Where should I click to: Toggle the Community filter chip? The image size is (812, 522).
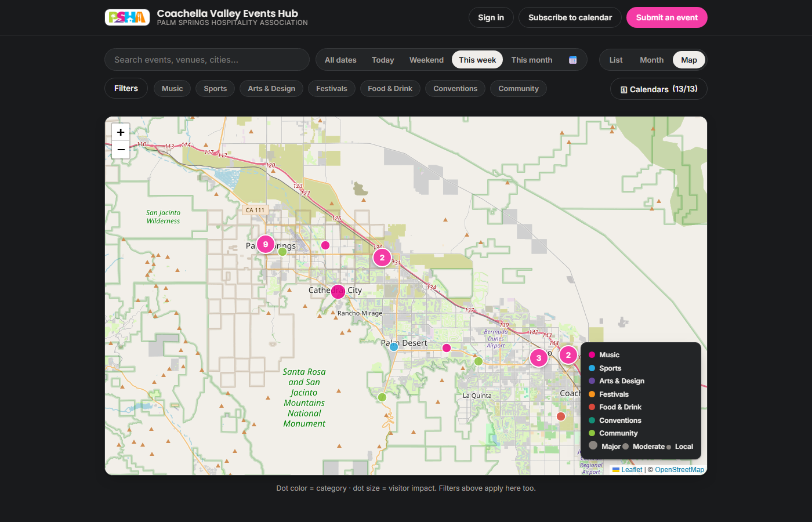(519, 89)
